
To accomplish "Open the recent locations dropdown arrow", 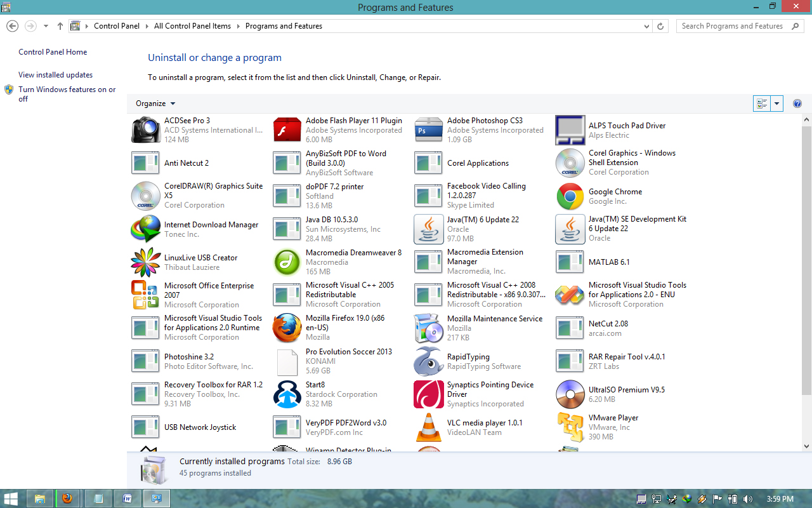I will point(46,26).
